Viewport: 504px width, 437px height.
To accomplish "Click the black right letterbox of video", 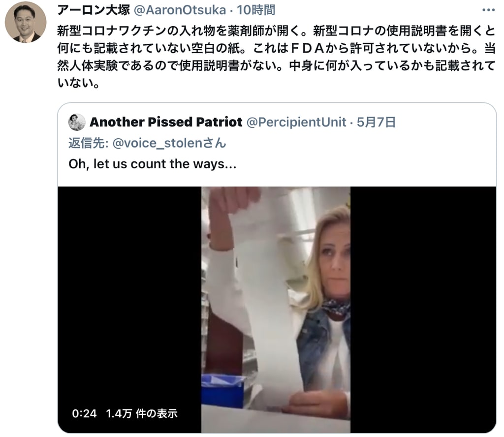I will point(423,310).
